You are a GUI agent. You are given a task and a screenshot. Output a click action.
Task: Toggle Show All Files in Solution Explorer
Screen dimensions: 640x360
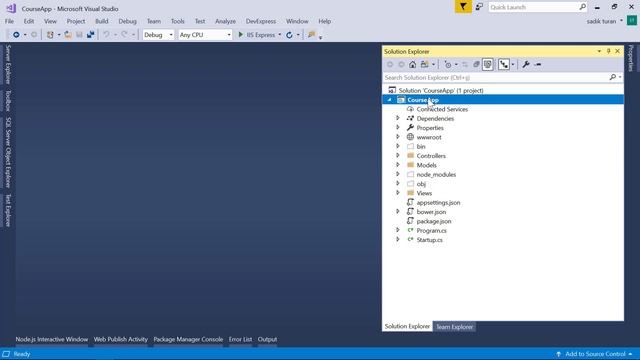[x=488, y=64]
